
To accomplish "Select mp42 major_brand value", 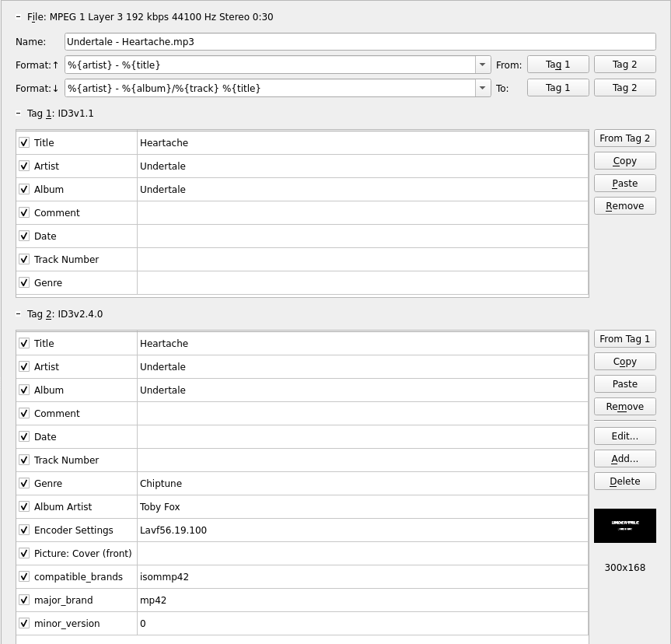I will 362,600.
